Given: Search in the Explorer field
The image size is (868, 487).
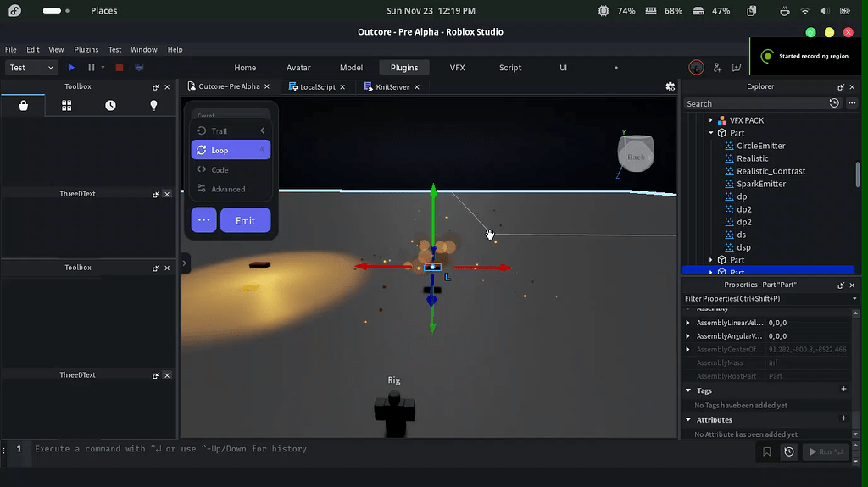Looking at the screenshot, I should (754, 103).
